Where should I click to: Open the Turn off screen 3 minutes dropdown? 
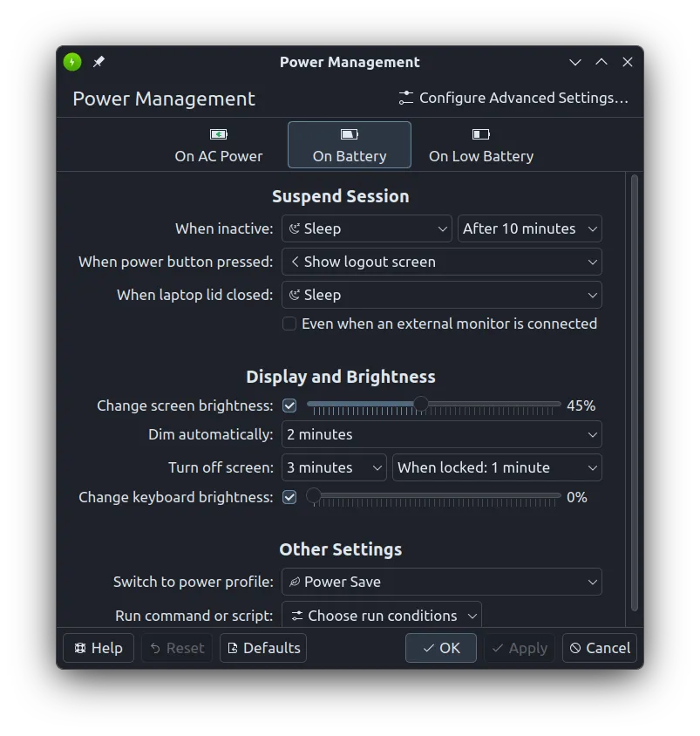(x=334, y=467)
